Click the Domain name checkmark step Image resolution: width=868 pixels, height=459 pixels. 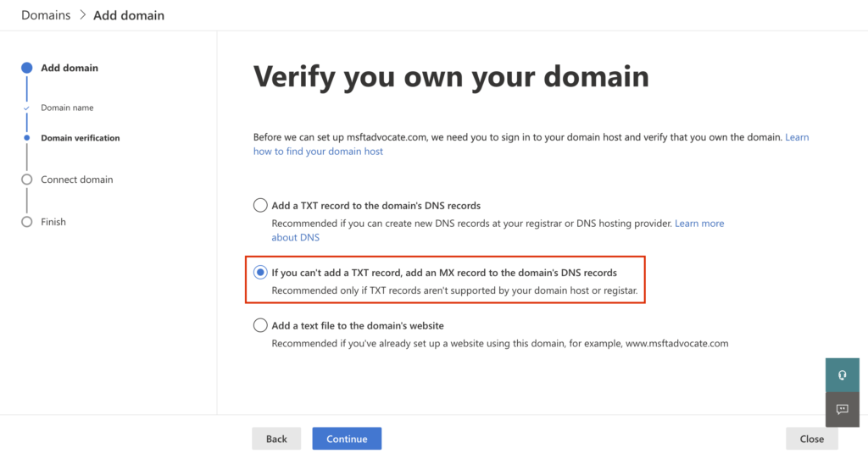click(27, 108)
